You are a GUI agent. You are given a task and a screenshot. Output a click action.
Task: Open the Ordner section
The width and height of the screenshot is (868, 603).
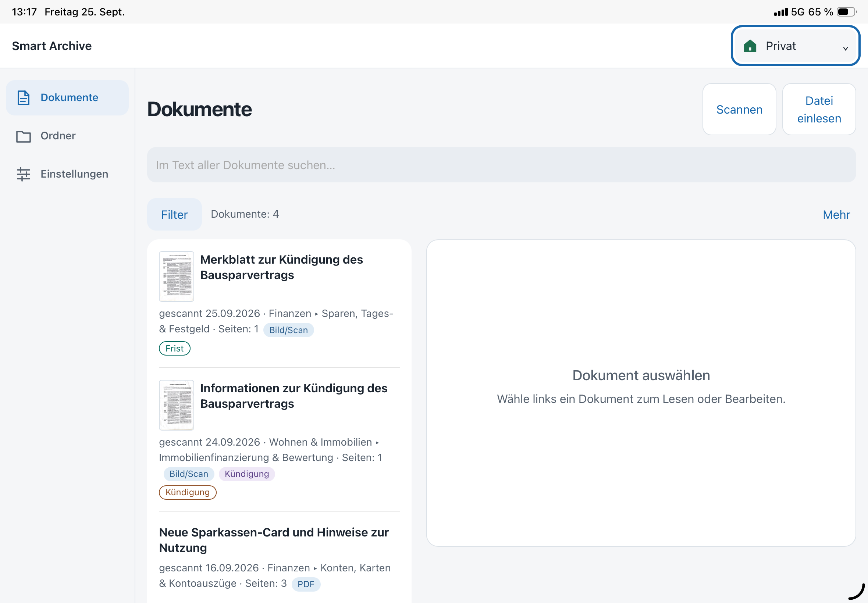(x=67, y=136)
